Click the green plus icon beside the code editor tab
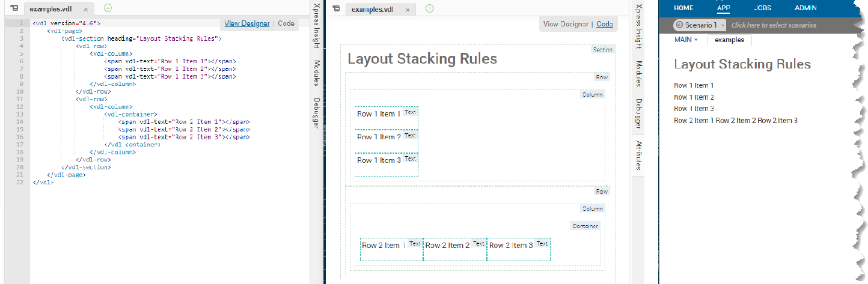This screenshot has height=284, width=868. (108, 8)
